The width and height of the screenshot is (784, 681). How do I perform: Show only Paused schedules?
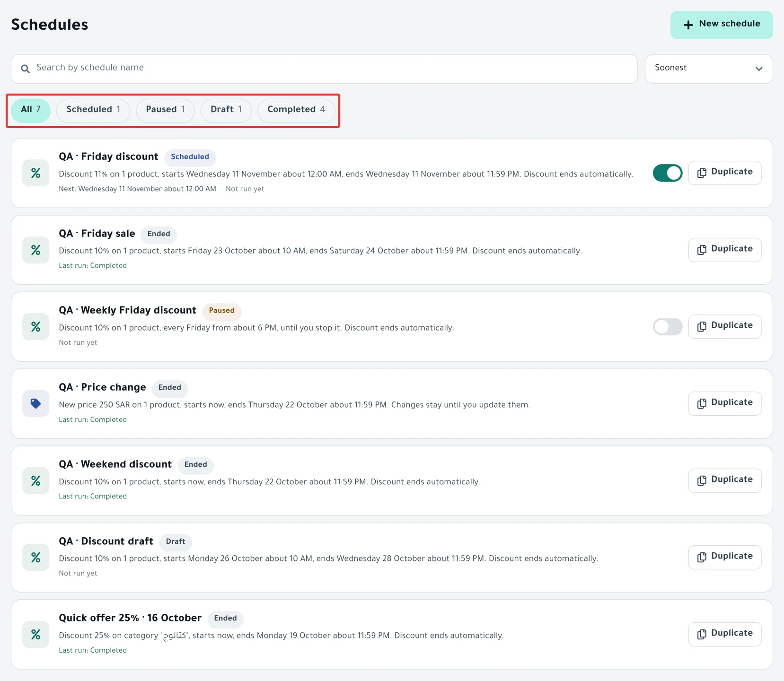pos(165,111)
